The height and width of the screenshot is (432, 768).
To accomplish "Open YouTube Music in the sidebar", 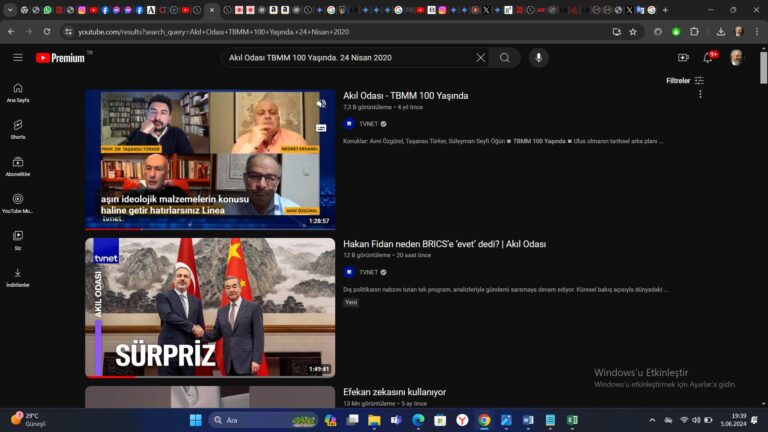I will coord(18,203).
